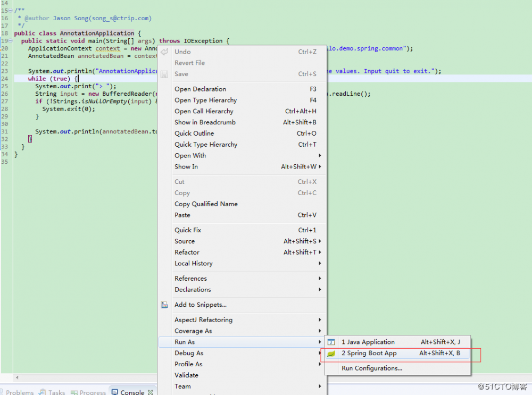Click the author email text song_s@ctrip.com
532x395 pixels.
click(x=120, y=18)
